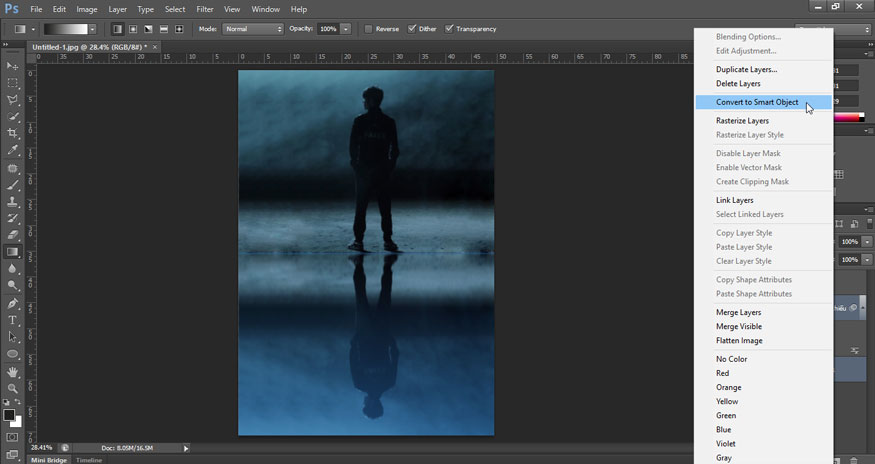Open the Help menu
The width and height of the screenshot is (875, 464).
(299, 9)
